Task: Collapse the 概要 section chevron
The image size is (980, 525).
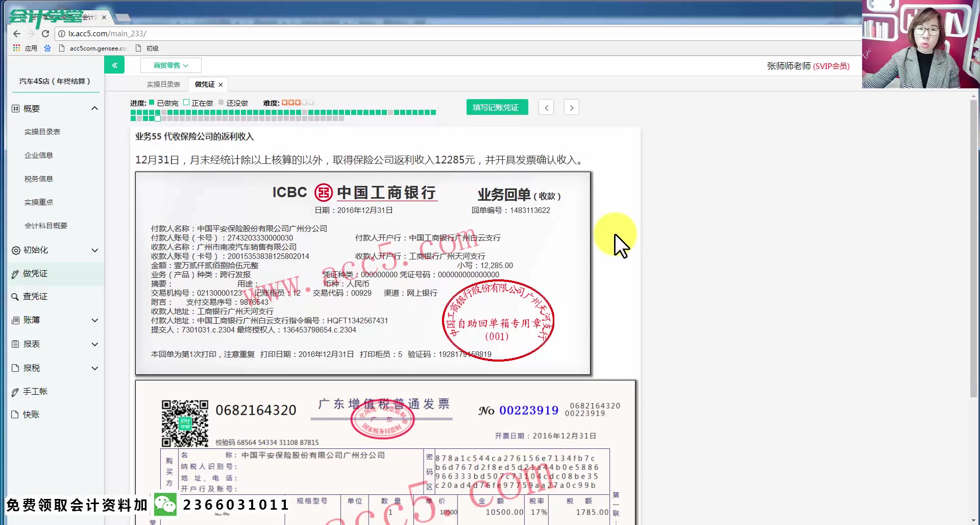Action: 94,108
